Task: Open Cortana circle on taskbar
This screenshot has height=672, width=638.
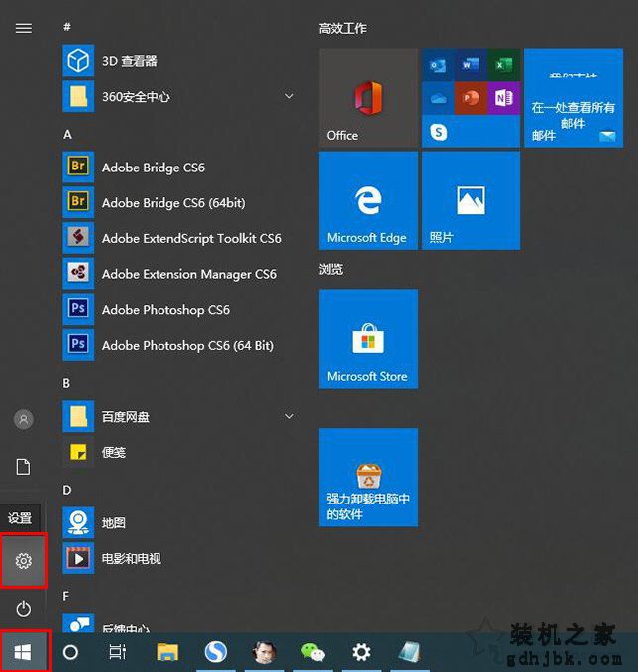Action: click(70, 653)
